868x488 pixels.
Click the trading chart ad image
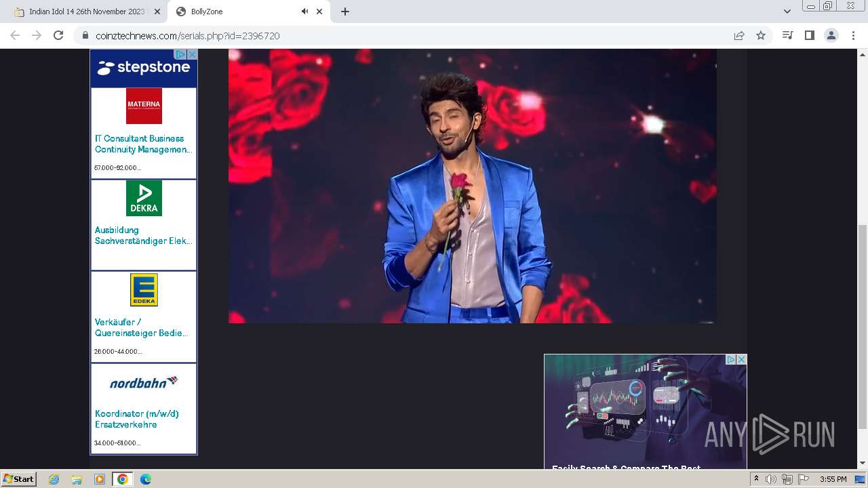pos(645,411)
